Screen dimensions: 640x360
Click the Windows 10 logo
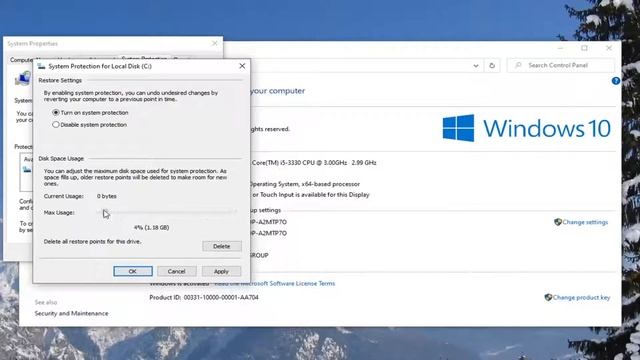pyautogui.click(x=527, y=128)
